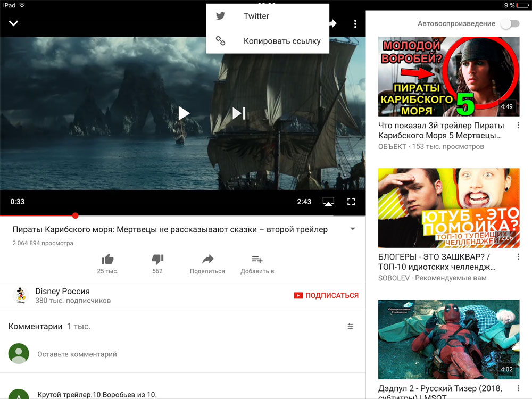The width and height of the screenshot is (532, 399).
Task: Open the Пираты Карибского Моря 5 thumbnail
Action: 448,77
